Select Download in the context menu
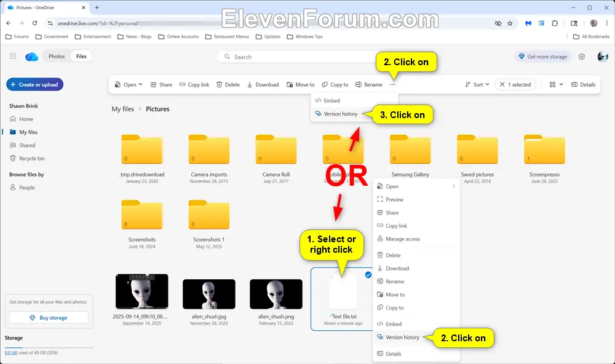Image resolution: width=615 pixels, height=364 pixels. [x=416, y=268]
